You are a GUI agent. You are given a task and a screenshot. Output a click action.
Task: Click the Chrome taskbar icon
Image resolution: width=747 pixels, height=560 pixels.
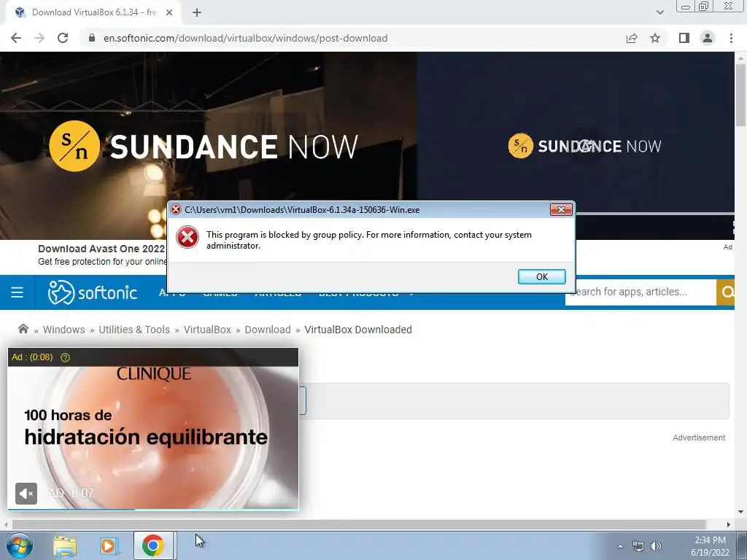(153, 545)
